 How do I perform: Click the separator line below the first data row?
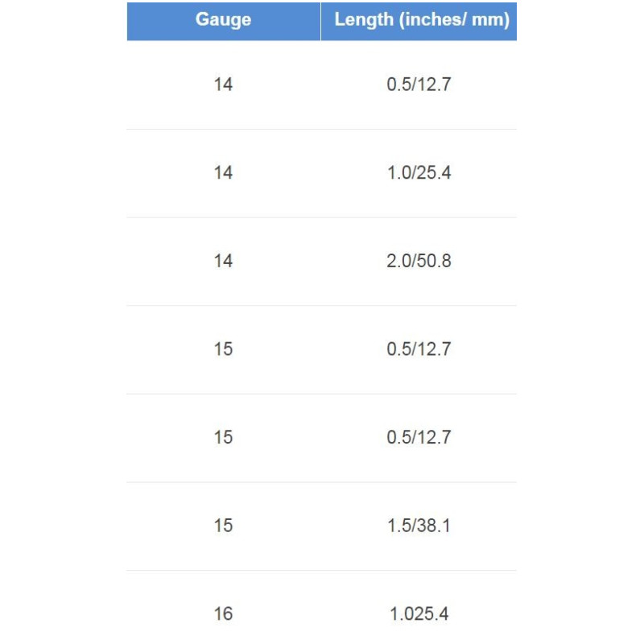pyautogui.click(x=322, y=129)
